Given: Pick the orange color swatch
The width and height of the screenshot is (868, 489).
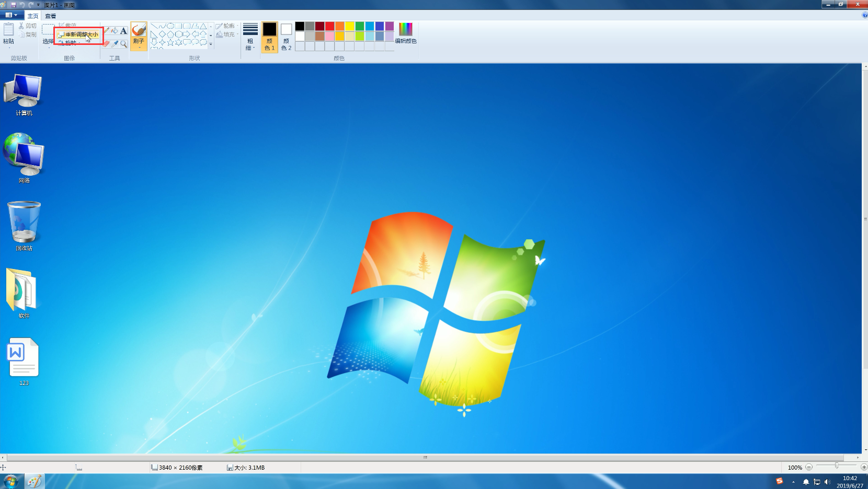Looking at the screenshot, I should (x=340, y=26).
